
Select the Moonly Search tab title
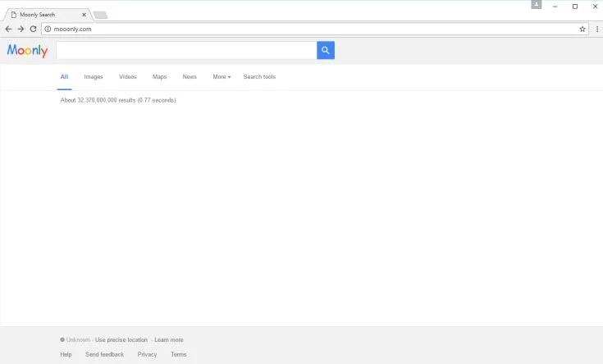pyautogui.click(x=37, y=15)
